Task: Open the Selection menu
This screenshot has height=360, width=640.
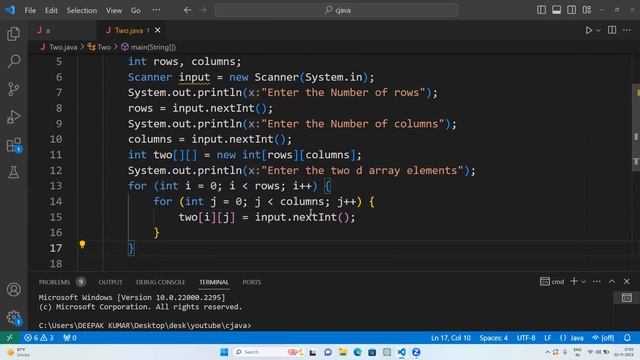Action: pos(82,10)
